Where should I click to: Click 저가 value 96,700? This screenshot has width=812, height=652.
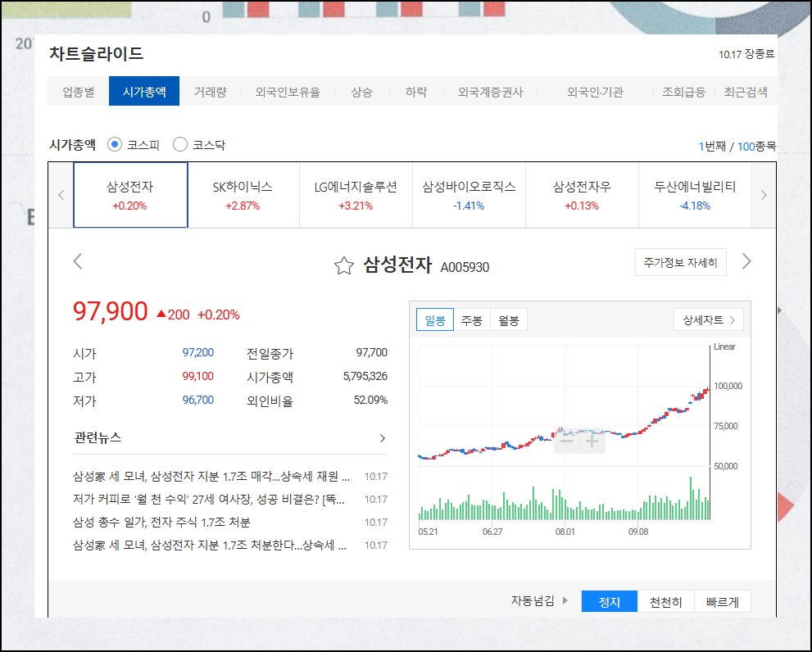[x=197, y=400]
